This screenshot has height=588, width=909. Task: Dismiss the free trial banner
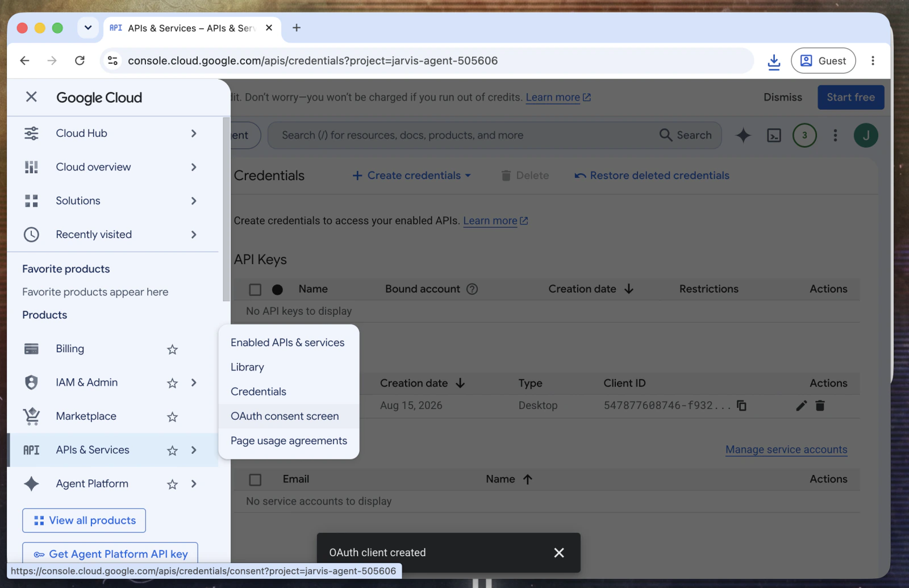(x=782, y=97)
